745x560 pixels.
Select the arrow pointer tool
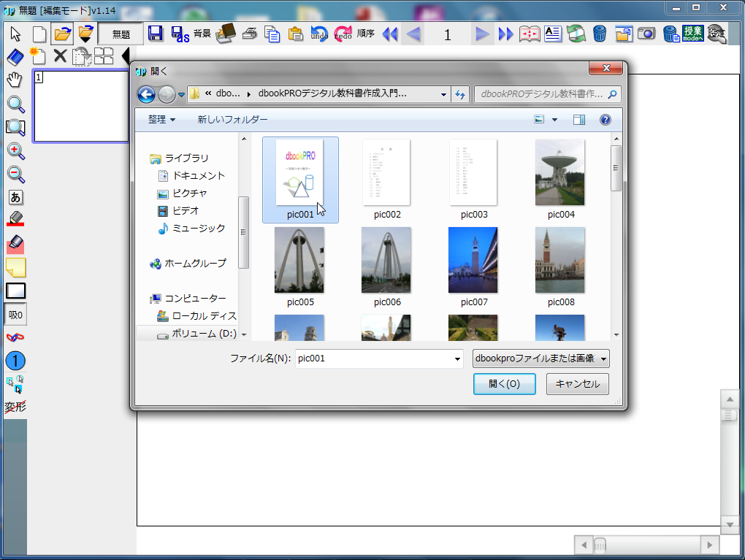pos(15,34)
